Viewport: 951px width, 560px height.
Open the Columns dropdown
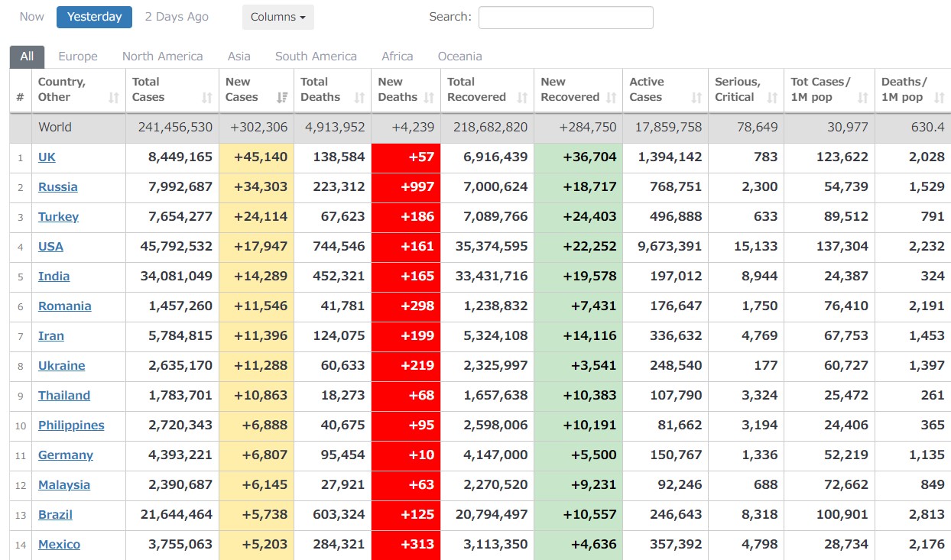click(x=278, y=17)
